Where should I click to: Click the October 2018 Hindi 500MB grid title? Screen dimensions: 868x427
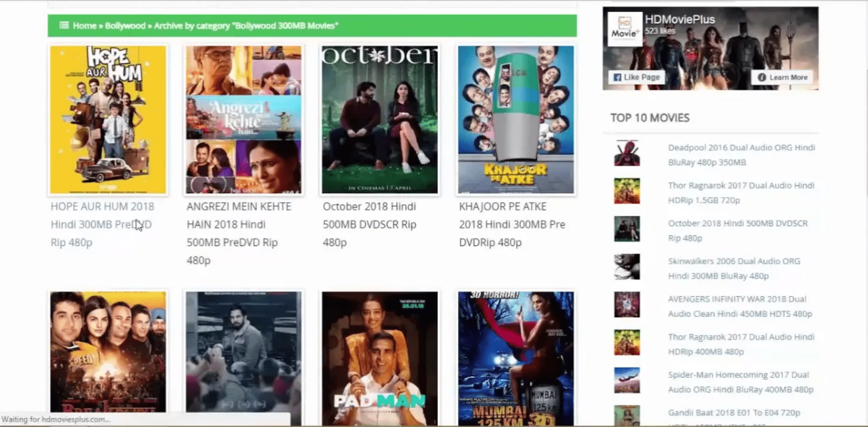[370, 224]
